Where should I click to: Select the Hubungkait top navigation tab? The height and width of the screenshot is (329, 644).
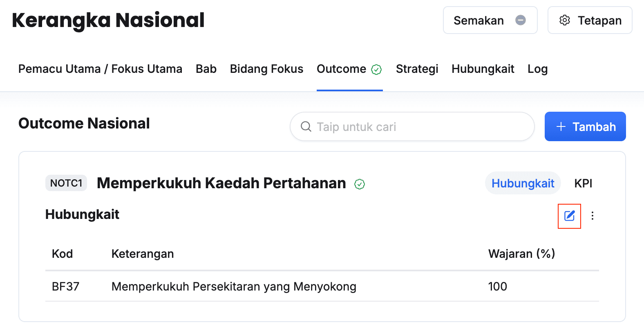(483, 69)
